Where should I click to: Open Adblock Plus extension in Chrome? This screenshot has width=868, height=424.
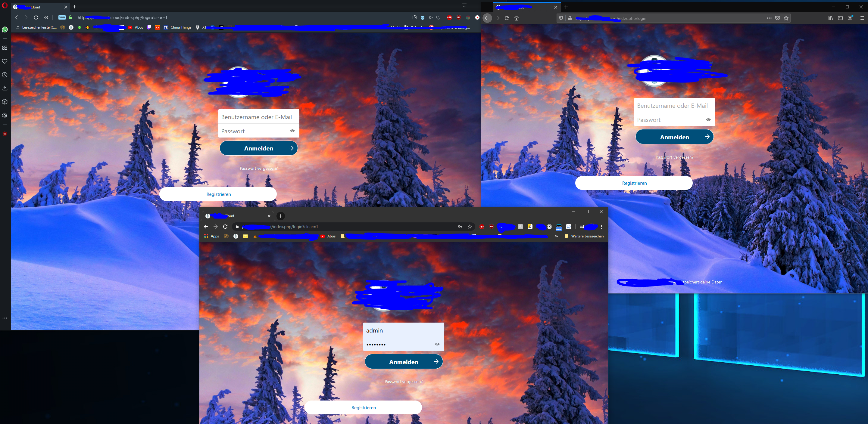(x=482, y=227)
